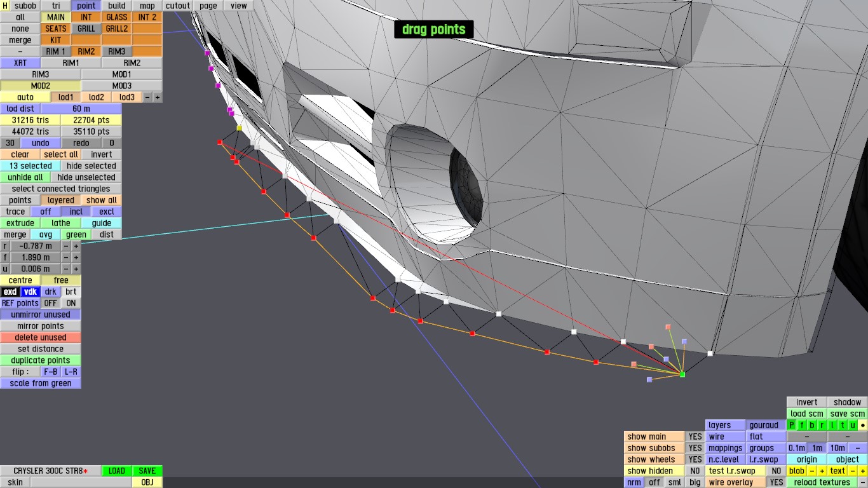Screen dimensions: 868x488
Task: Hide selected points
Action: point(92,166)
